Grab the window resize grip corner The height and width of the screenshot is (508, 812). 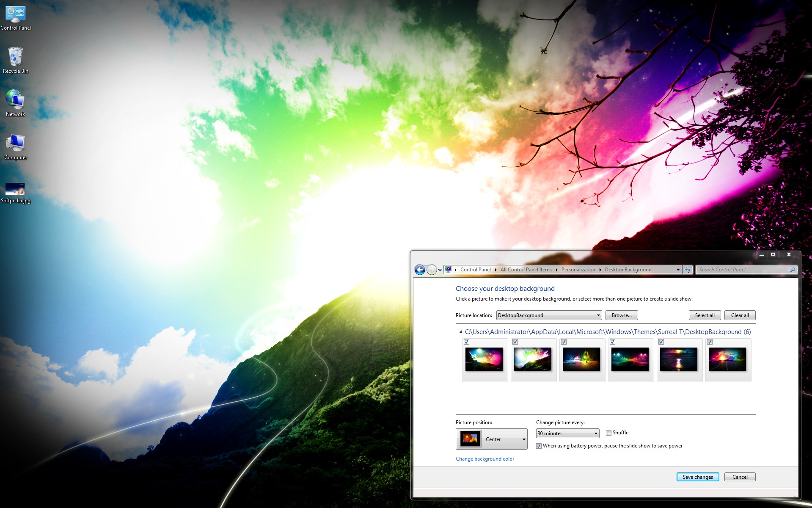[x=795, y=495]
